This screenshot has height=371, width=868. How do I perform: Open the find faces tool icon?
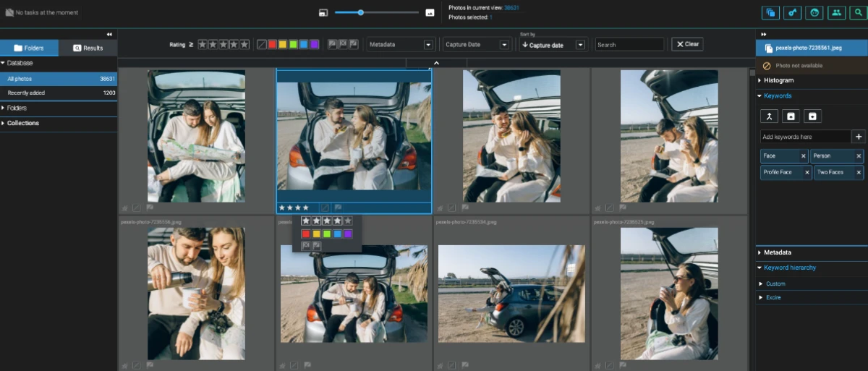pos(815,13)
